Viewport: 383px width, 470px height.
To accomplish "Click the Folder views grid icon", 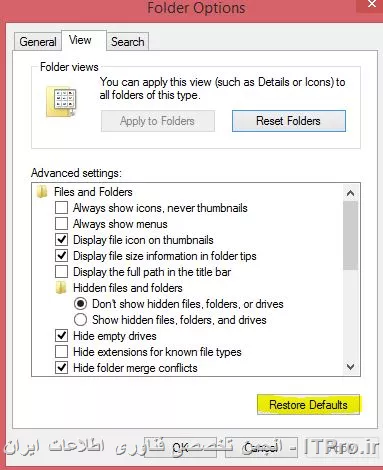I will [61, 101].
